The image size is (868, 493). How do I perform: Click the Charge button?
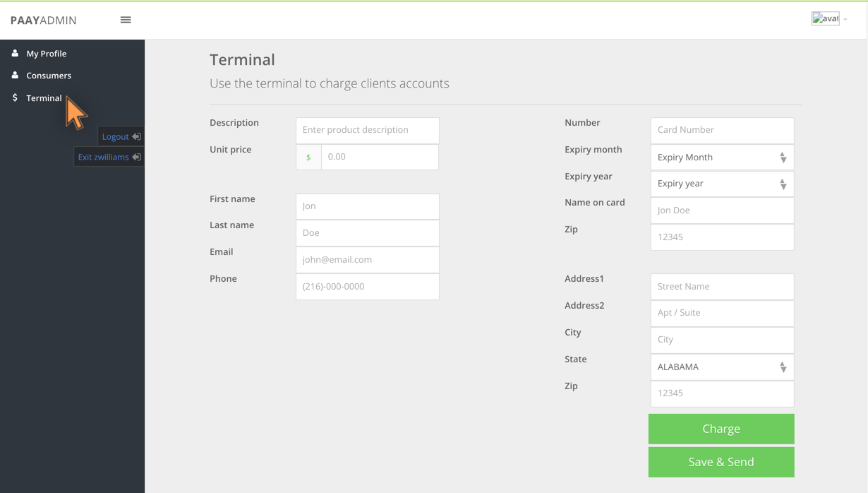(x=721, y=429)
